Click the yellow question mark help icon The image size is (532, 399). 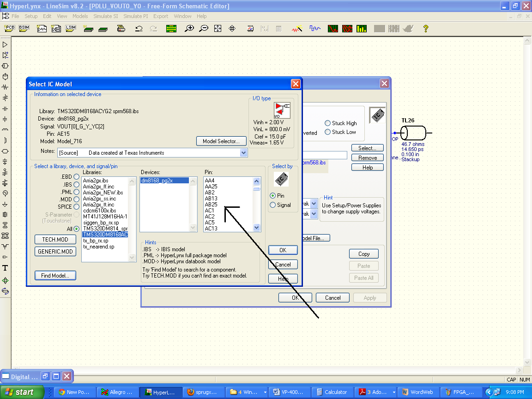[426, 29]
